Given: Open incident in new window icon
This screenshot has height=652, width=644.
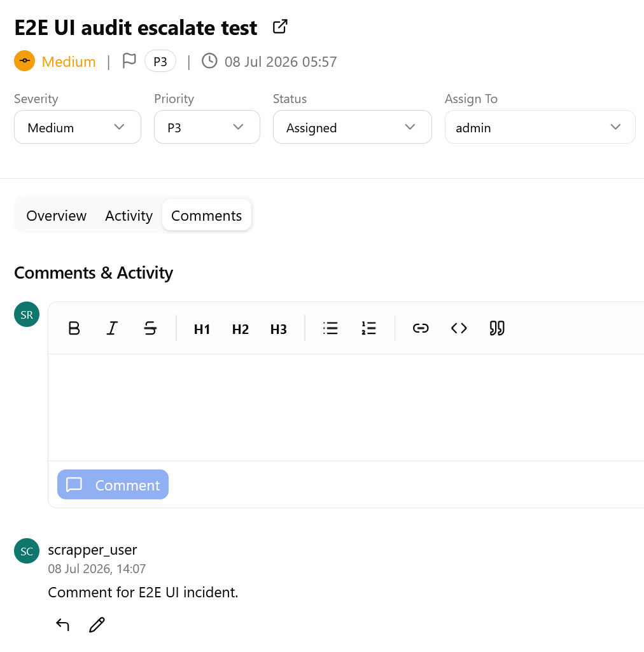Looking at the screenshot, I should 280,27.
